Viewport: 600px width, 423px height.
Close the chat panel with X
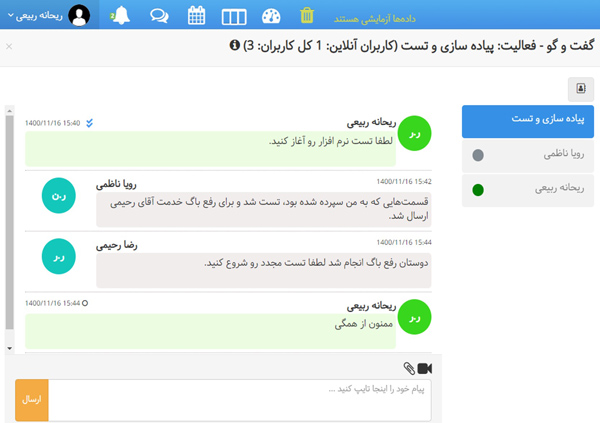9,46
